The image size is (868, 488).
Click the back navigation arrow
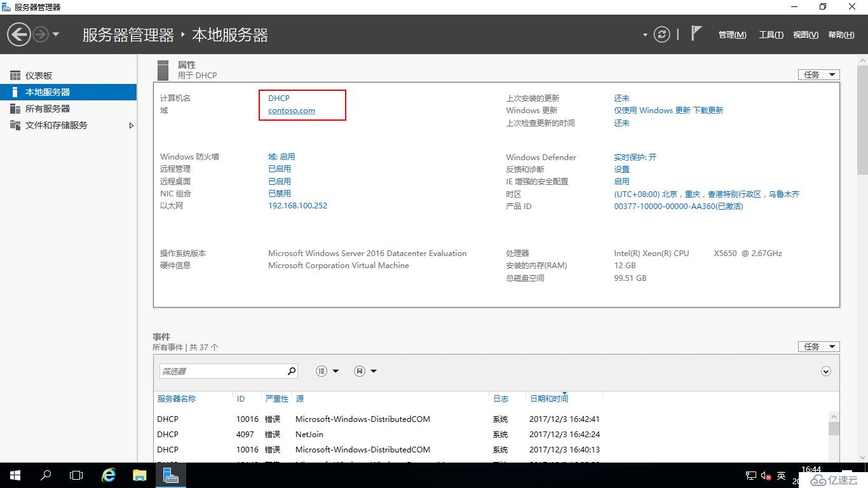19,34
